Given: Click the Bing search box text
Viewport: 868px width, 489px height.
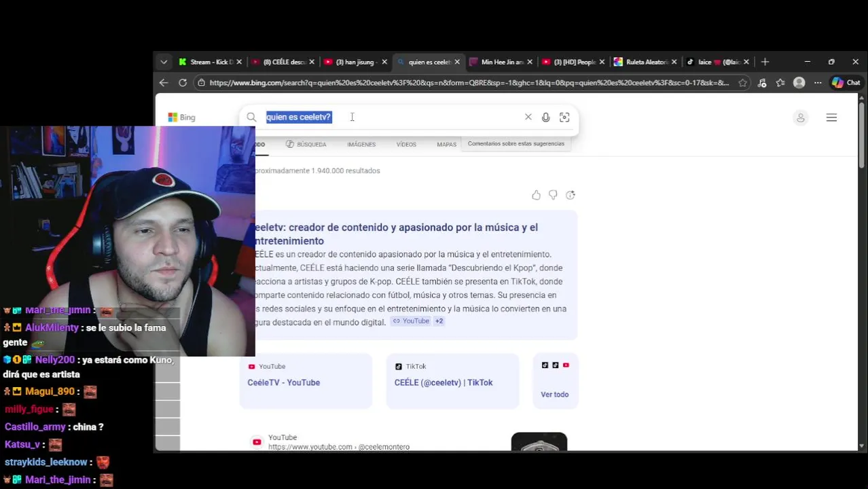Looking at the screenshot, I should point(299,117).
